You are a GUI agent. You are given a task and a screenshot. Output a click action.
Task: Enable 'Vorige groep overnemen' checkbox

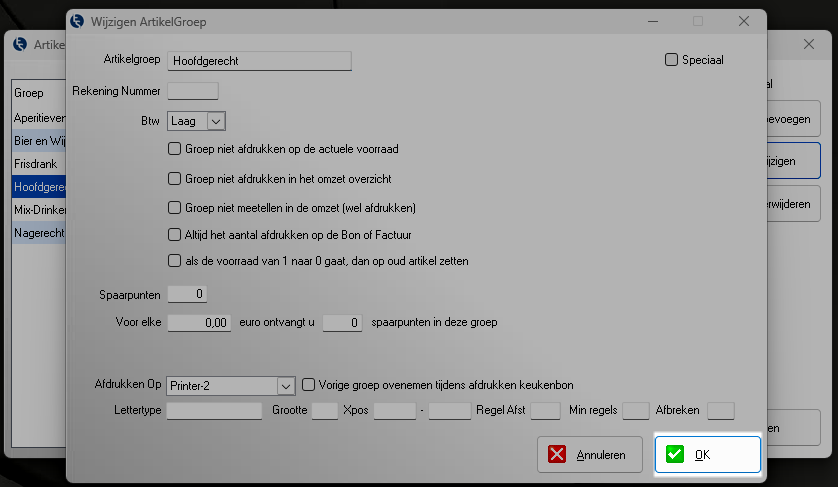[x=309, y=384]
